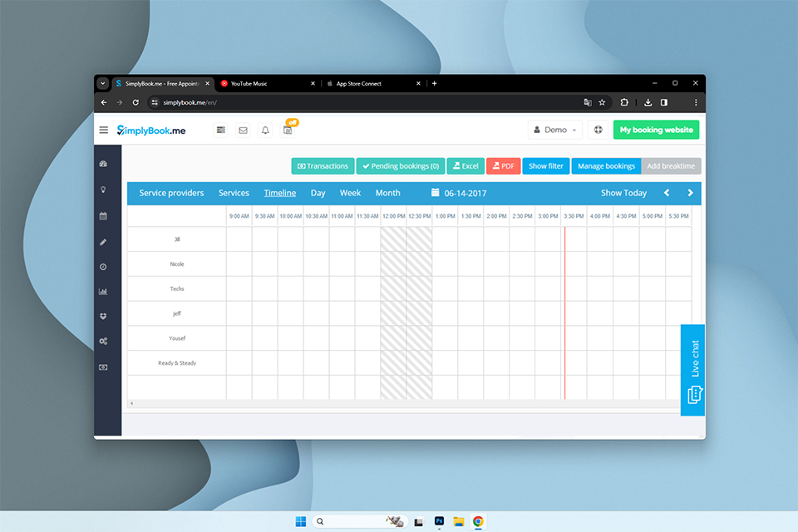Open Chrome three-dot menu
Viewport: 798px width, 532px height.
coord(696,102)
